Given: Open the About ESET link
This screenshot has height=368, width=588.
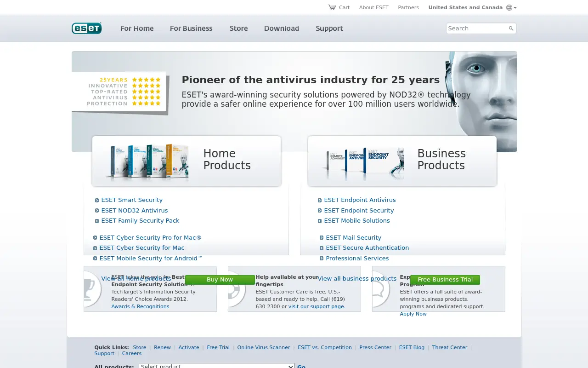Looking at the screenshot, I should coord(374,7).
